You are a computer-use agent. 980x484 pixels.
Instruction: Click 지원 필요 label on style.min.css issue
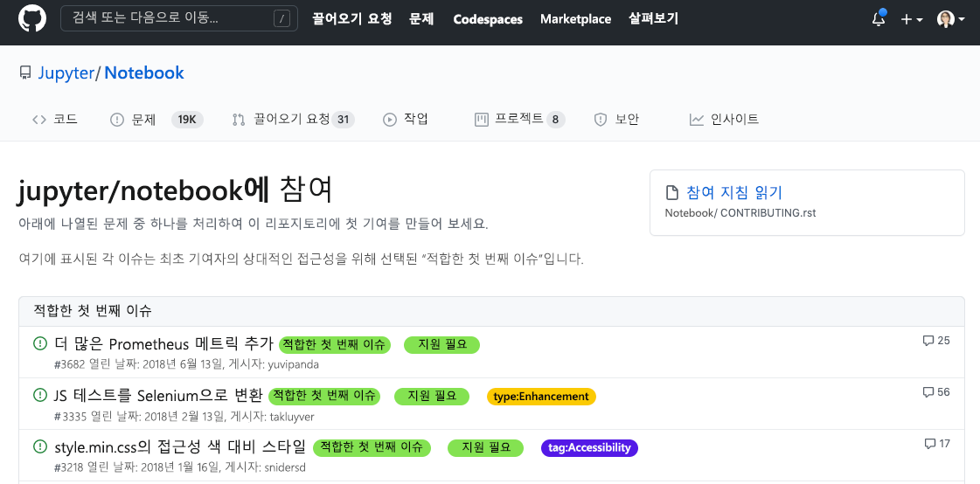coord(485,448)
